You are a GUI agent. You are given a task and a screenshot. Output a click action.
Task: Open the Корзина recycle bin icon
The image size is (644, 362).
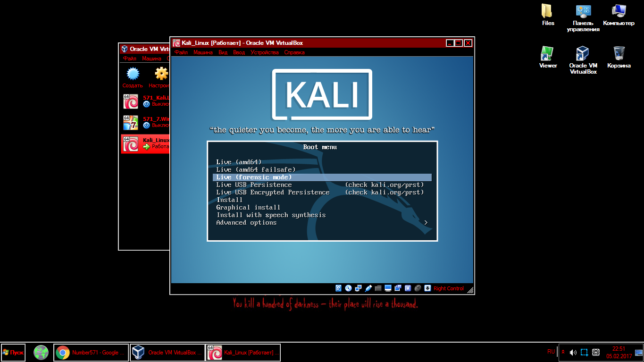[x=619, y=57]
